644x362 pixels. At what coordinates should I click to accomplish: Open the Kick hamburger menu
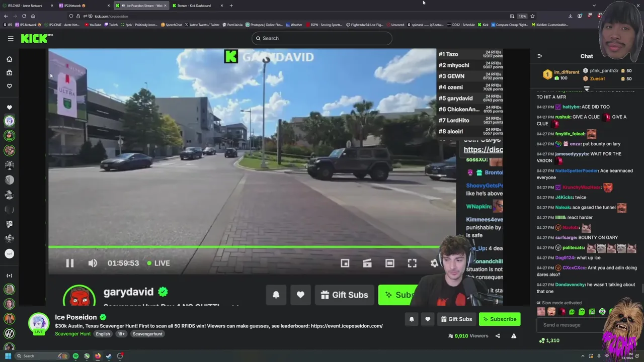[11, 38]
